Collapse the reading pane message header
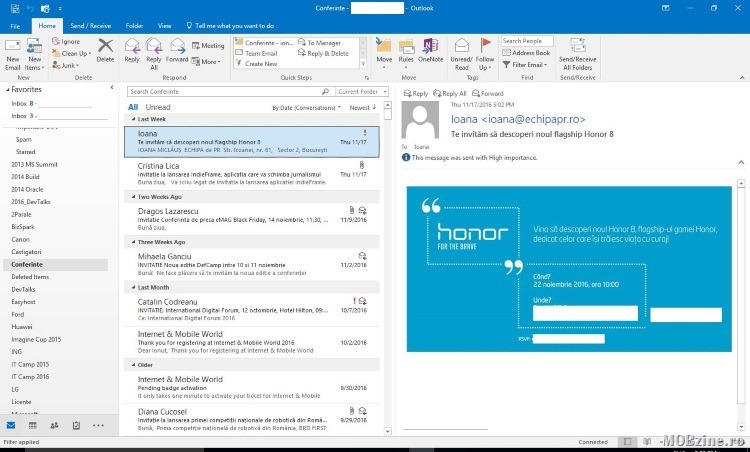Image resolution: width=750 pixels, height=452 pixels. pyautogui.click(x=741, y=163)
